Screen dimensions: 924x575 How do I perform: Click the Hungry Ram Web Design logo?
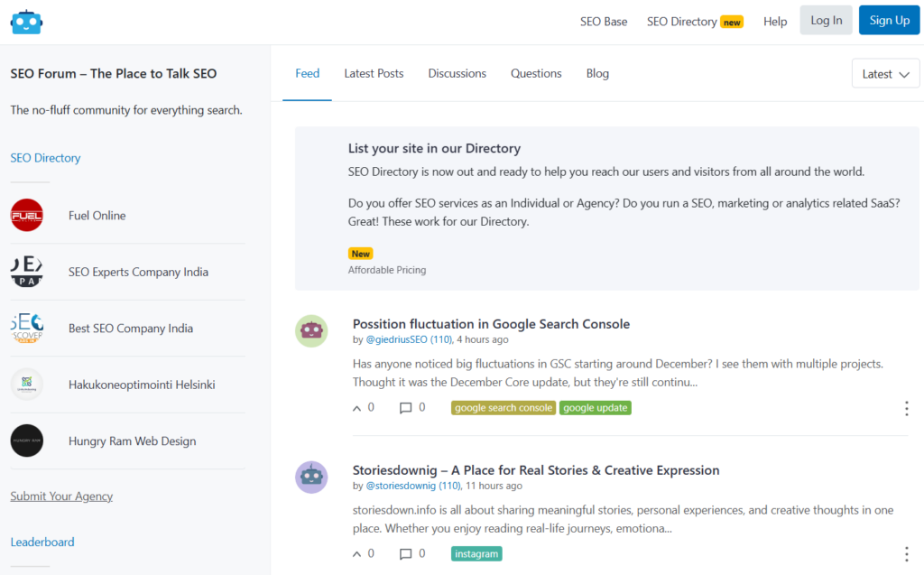[27, 441]
